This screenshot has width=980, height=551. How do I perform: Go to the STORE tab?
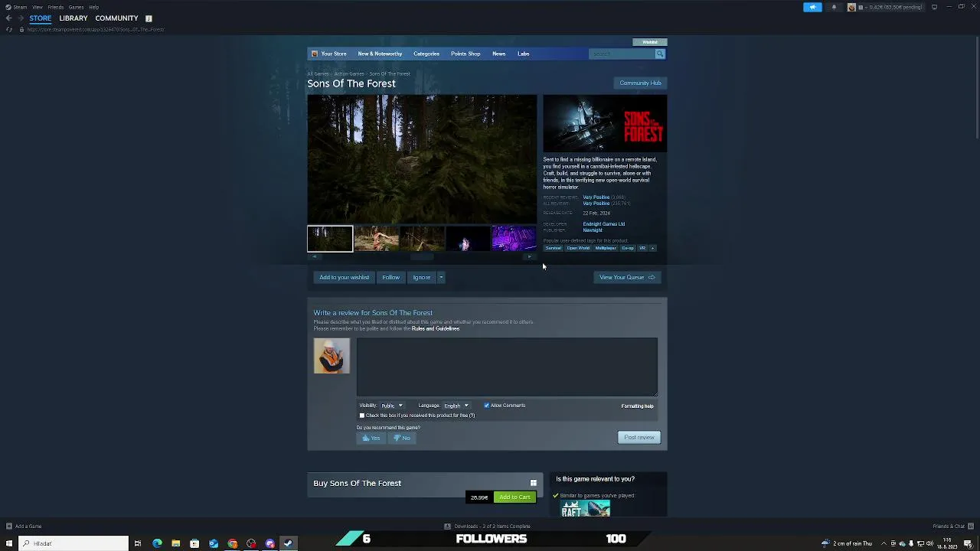(40, 18)
